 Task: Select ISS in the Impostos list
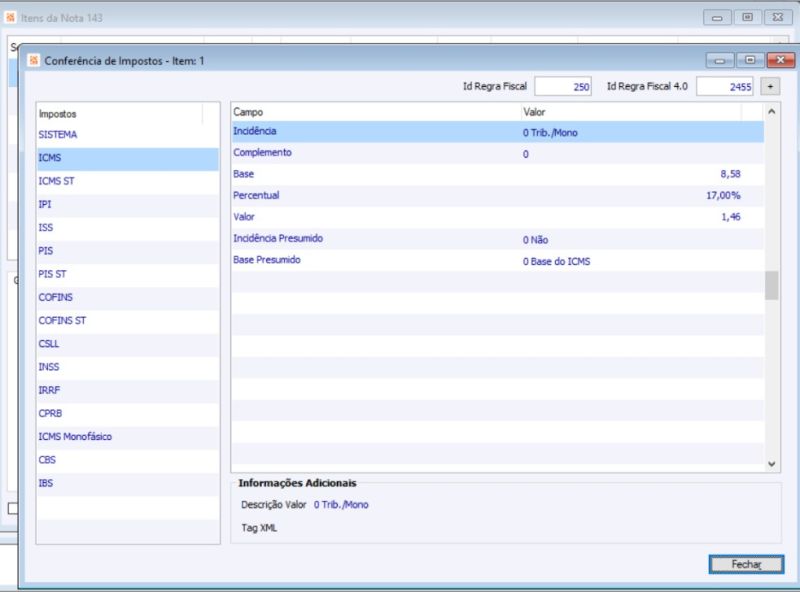[128, 228]
